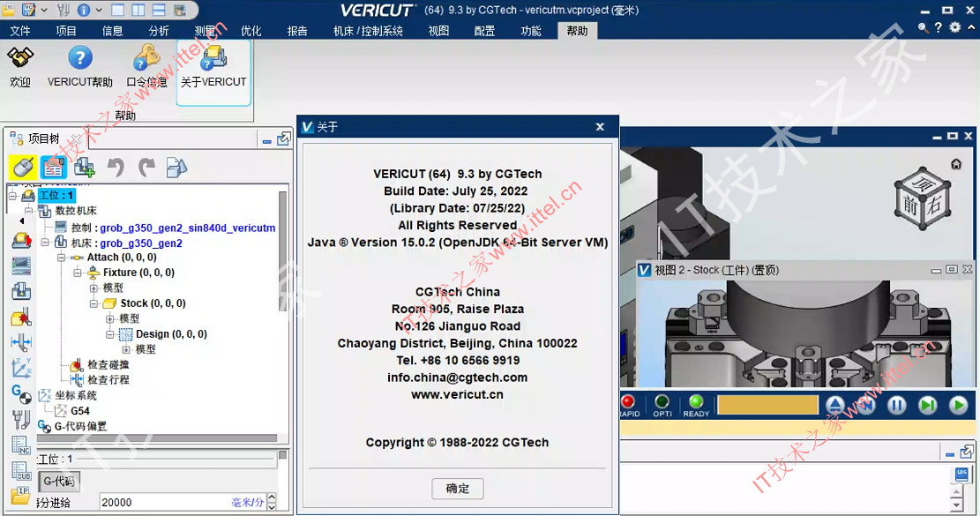The height and width of the screenshot is (516, 980).
Task: Click the undo arrow in project tree toolbar
Action: click(x=116, y=168)
